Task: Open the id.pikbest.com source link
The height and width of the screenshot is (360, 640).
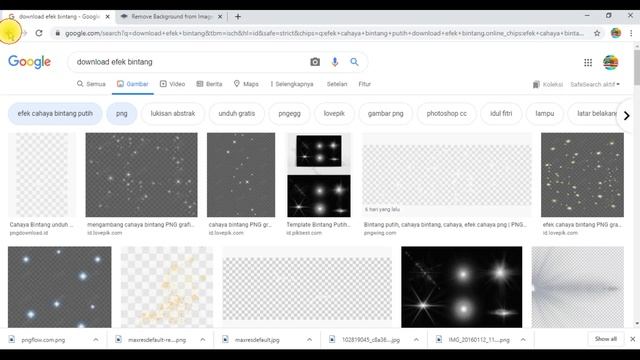Action: [x=304, y=233]
